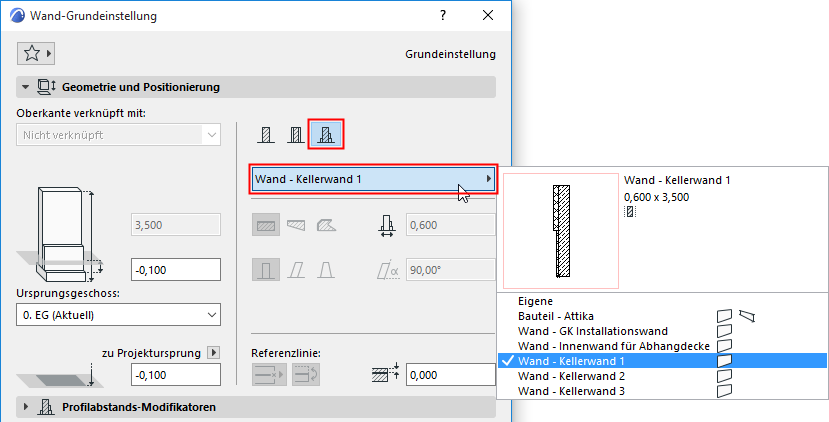Viewport: 829px width, 422px height.
Task: Select the complex profile structure icon
Action: 326,134
